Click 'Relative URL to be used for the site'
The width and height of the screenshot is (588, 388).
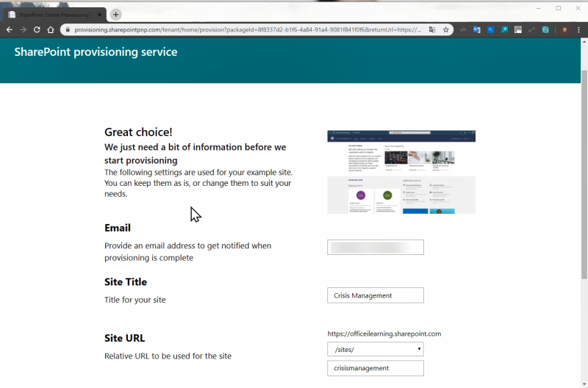(x=168, y=356)
